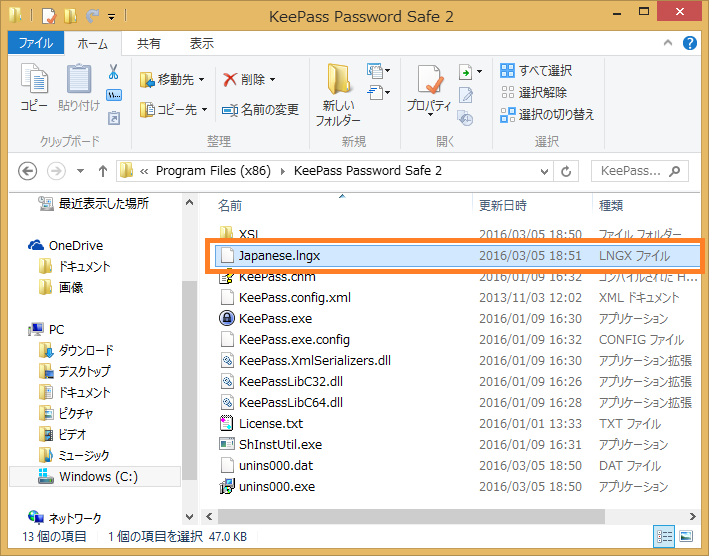Image resolution: width=709 pixels, height=556 pixels.
Task: Click the Copy icon in the ribbon
Action: (34, 80)
